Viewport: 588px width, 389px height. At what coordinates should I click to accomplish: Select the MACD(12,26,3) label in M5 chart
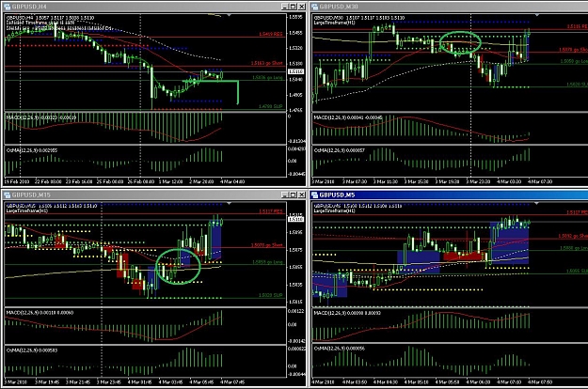point(347,313)
